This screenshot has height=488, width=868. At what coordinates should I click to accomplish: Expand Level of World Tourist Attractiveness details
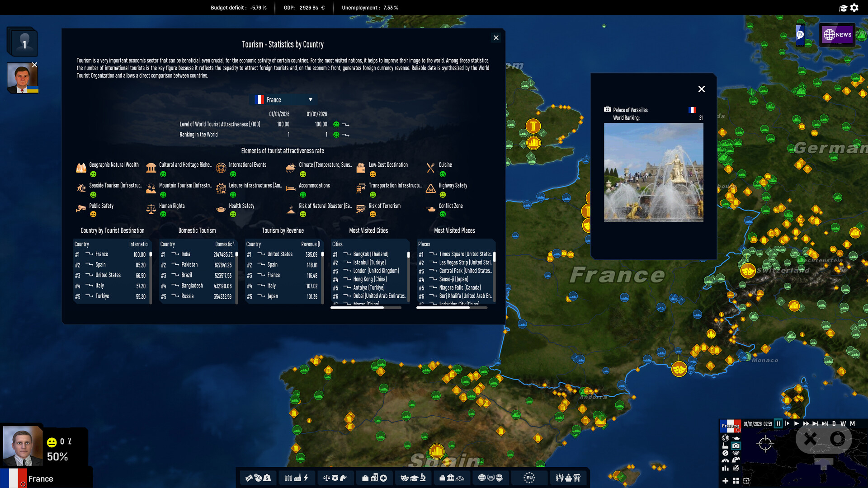346,124
